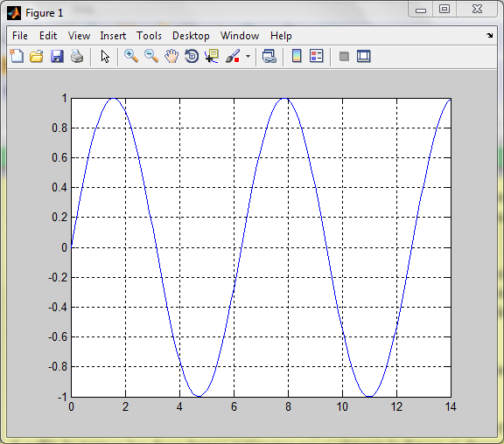Click the dock figure arrow
This screenshot has height=444, width=504.
[489, 35]
